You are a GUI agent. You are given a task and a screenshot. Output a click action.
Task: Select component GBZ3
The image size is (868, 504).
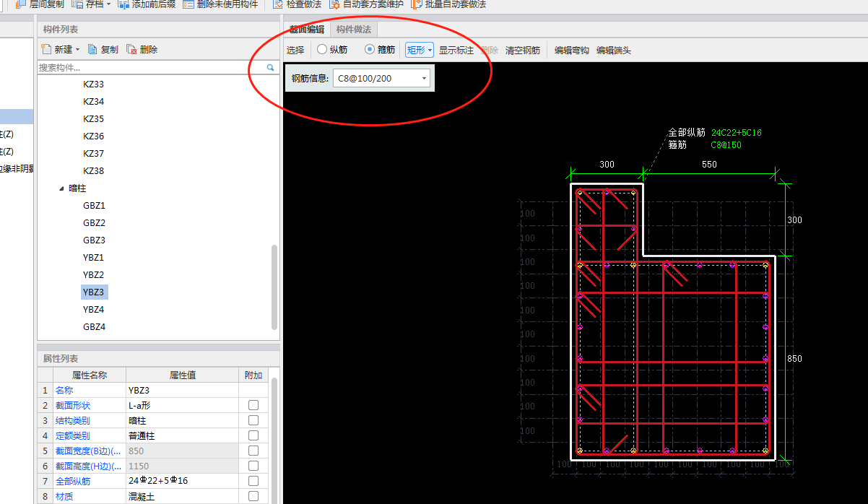pyautogui.click(x=94, y=240)
